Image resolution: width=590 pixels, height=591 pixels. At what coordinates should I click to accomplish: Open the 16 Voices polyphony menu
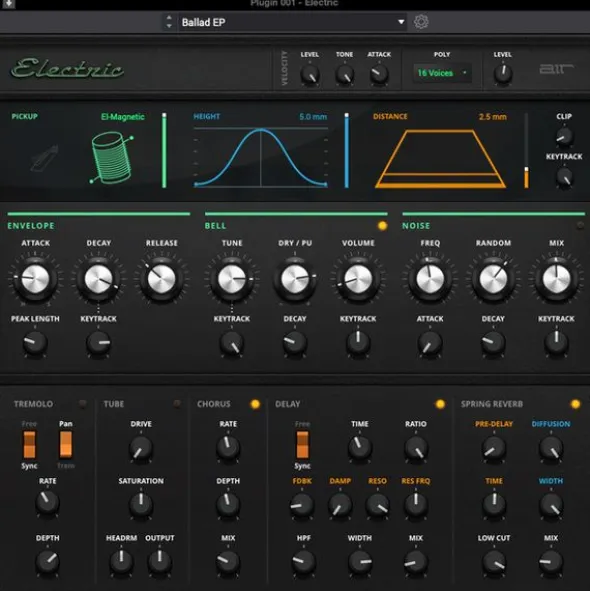point(442,73)
